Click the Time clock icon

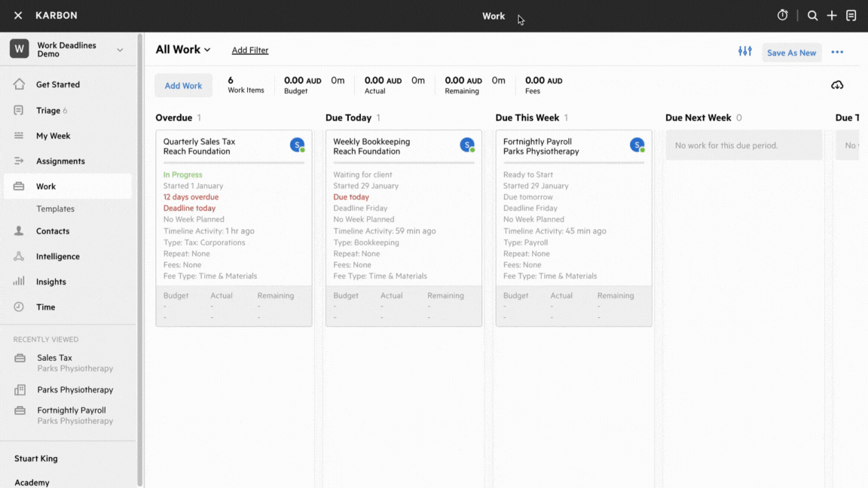19,307
